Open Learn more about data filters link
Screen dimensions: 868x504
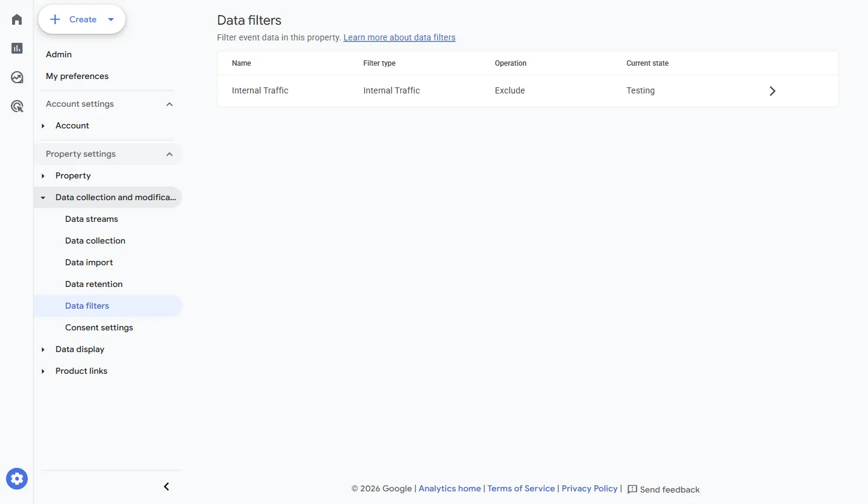click(x=400, y=37)
